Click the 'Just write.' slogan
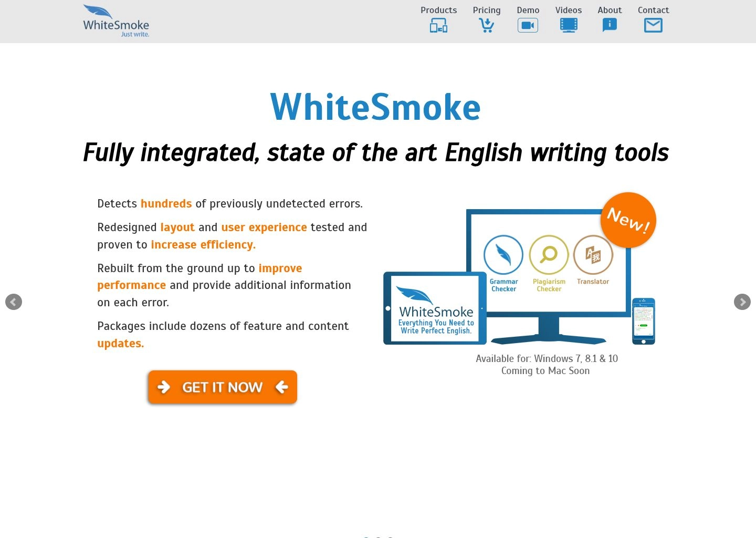The image size is (756, 538). coord(135,34)
